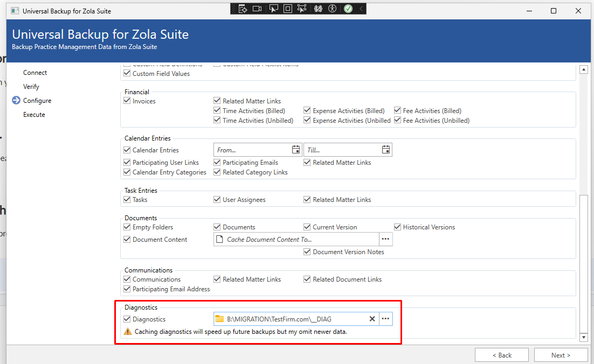This screenshot has width=594, height=364.
Task: Click the debug toolbar drag handle
Action: pos(233,9)
